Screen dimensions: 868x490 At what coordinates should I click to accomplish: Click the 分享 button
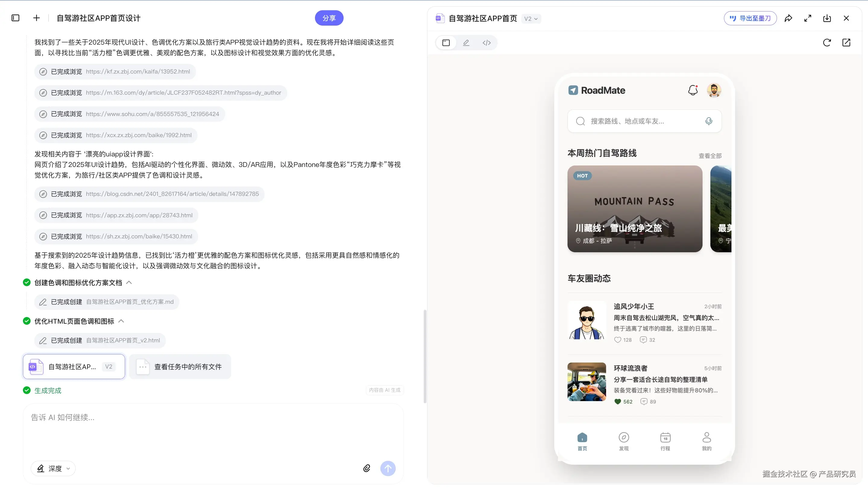pos(329,18)
